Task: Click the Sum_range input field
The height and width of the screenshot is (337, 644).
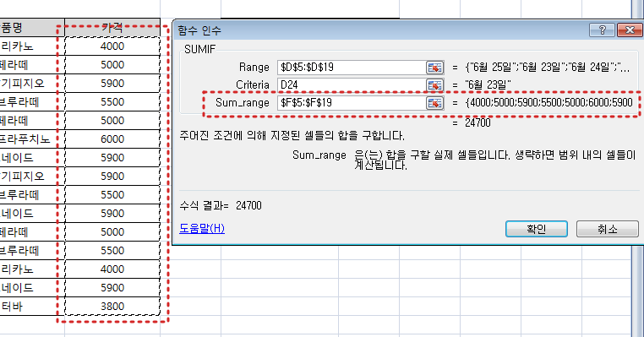Action: [x=352, y=102]
